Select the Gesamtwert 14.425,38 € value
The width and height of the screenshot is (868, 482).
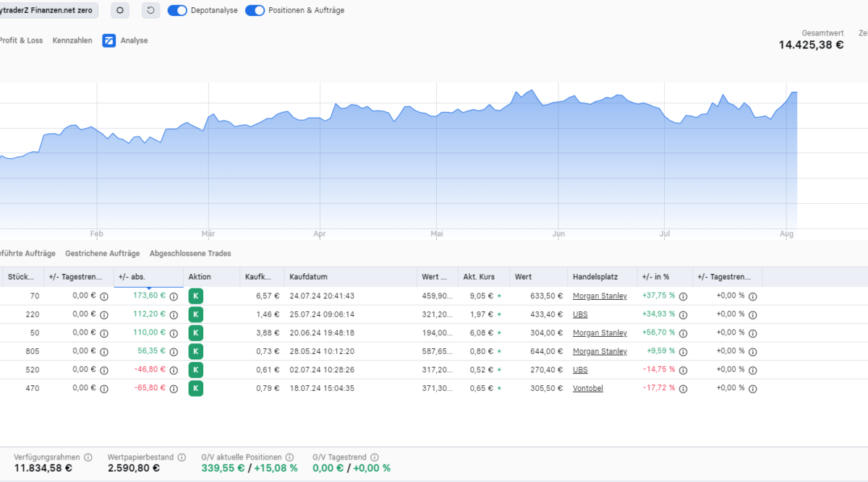[x=811, y=45]
